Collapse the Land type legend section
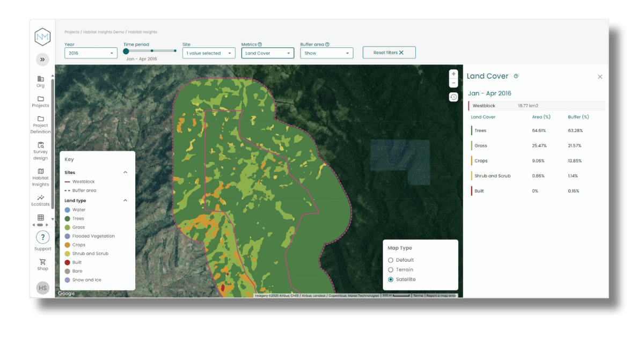Screen dimensions: 644x338 126,200
